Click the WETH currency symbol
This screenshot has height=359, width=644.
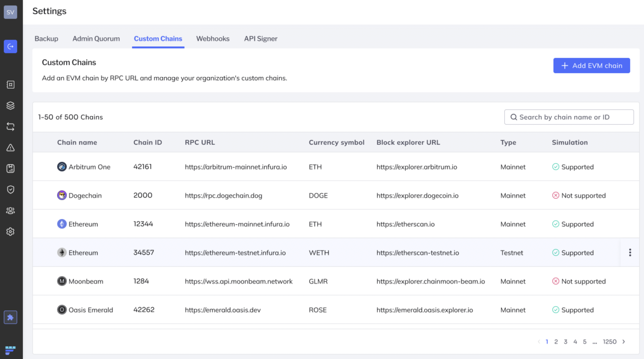pos(319,252)
